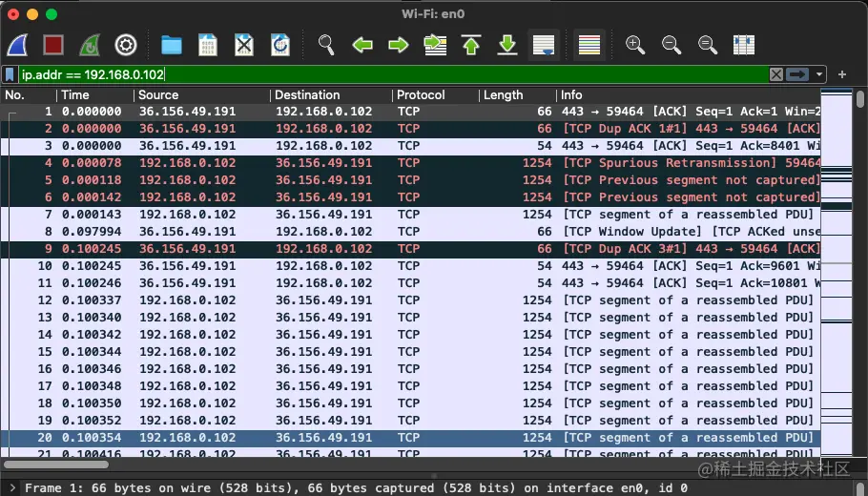Select packet 14 at time 0.100342
This screenshot has height=496, width=868.
click(x=410, y=335)
